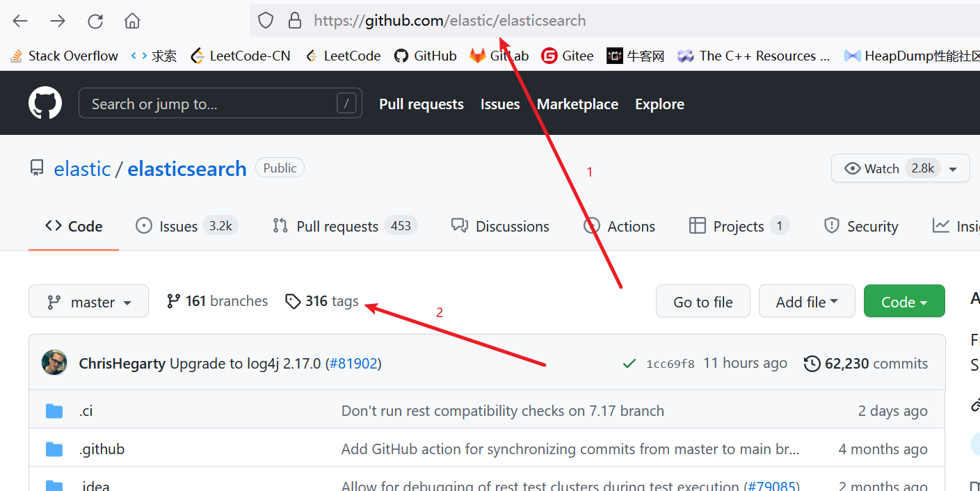Open the GitLab bookmark
The width and height of the screenshot is (980, 491).
[x=499, y=56]
